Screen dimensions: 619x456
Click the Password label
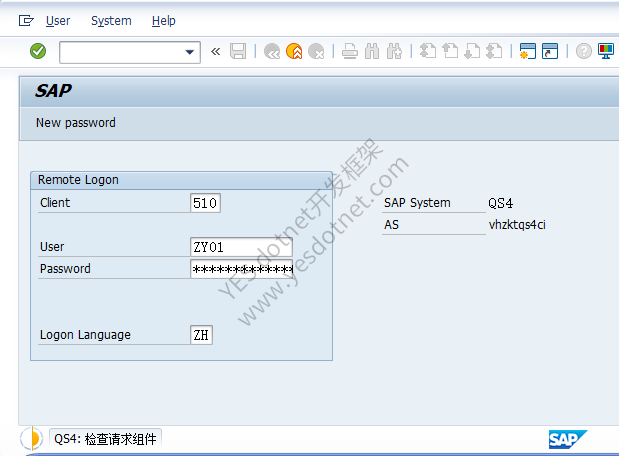(65, 269)
